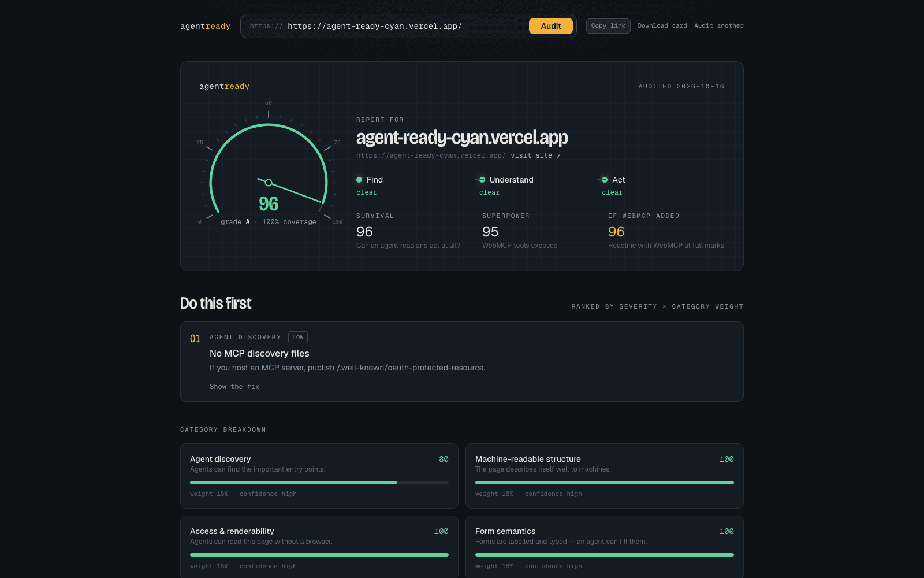The width and height of the screenshot is (924, 578).
Task: Click the AUDITED 2026-10-16 date
Action: [681, 86]
